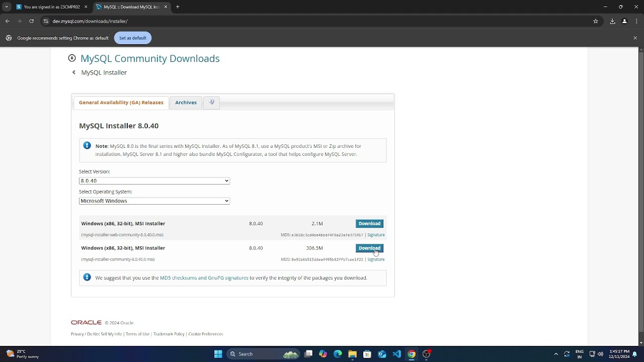This screenshot has height=362, width=644.
Task: Click Set as default button
Action: [x=133, y=38]
